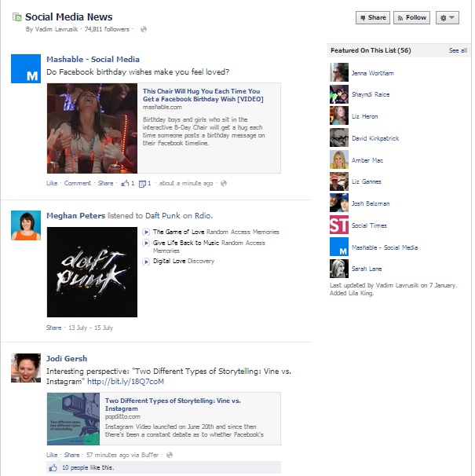Click about a minute ago timestamp
The width and height of the screenshot is (475, 476).
coord(186,183)
